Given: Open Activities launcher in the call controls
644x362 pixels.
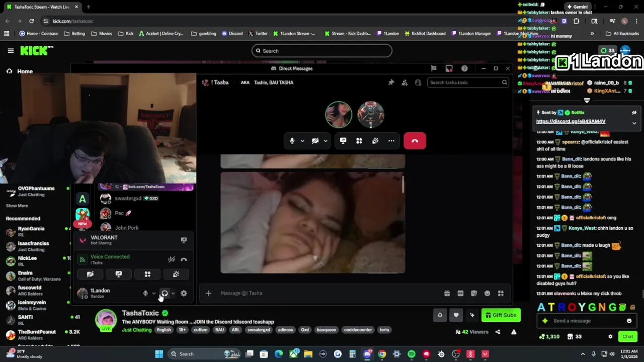Looking at the screenshot, I should [x=359, y=141].
